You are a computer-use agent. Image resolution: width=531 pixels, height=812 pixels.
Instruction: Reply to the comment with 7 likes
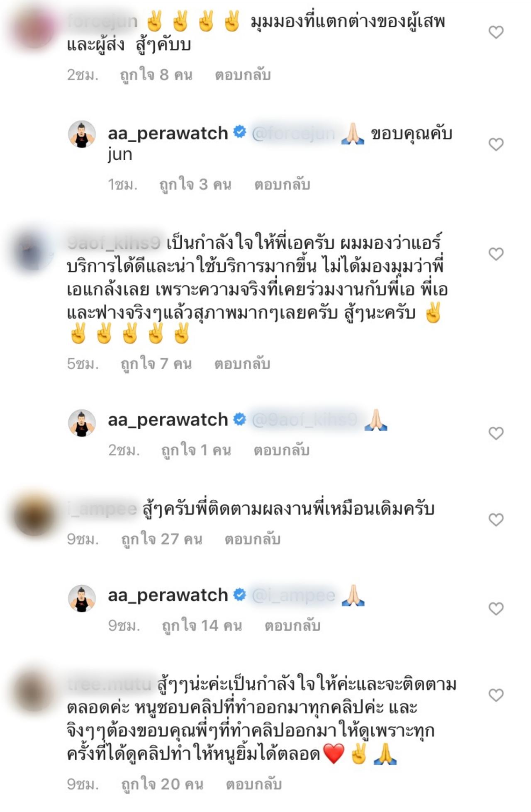point(242,364)
